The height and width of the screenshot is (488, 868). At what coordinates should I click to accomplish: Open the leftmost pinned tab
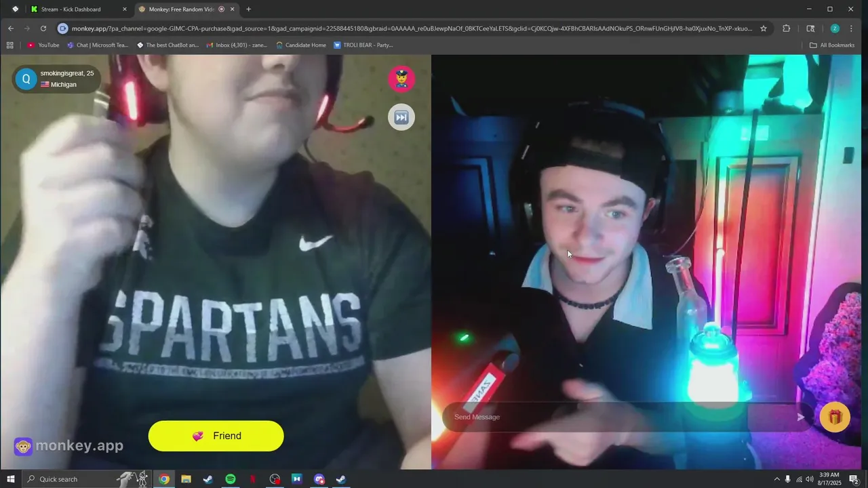click(15, 9)
